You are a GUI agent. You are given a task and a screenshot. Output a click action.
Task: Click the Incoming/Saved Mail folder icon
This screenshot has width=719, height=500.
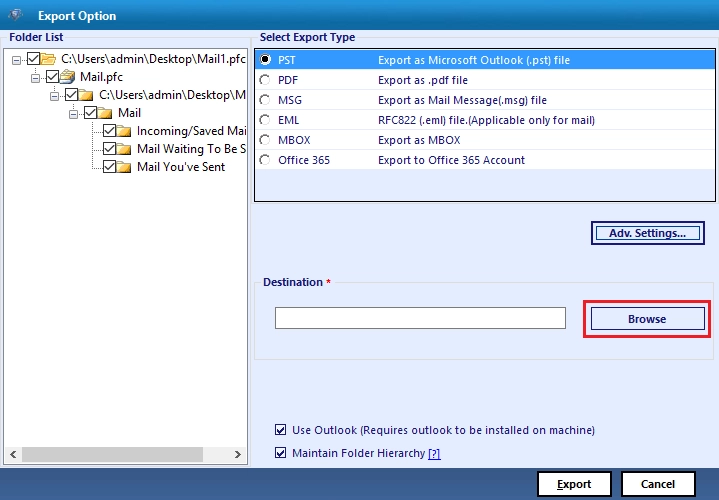(x=124, y=131)
